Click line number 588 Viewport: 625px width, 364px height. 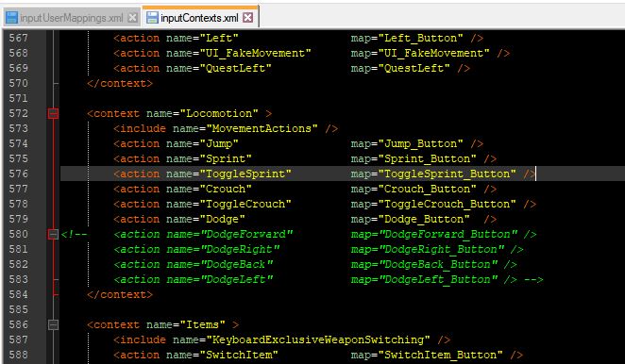click(19, 355)
